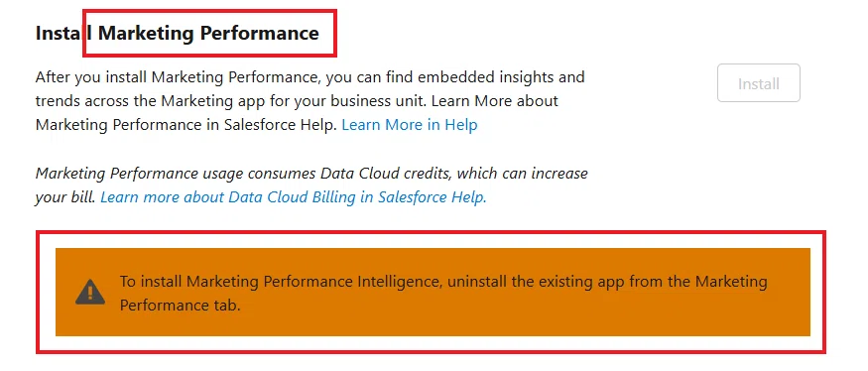Click the Install button
Screen dimensions: 868x371
759,83
